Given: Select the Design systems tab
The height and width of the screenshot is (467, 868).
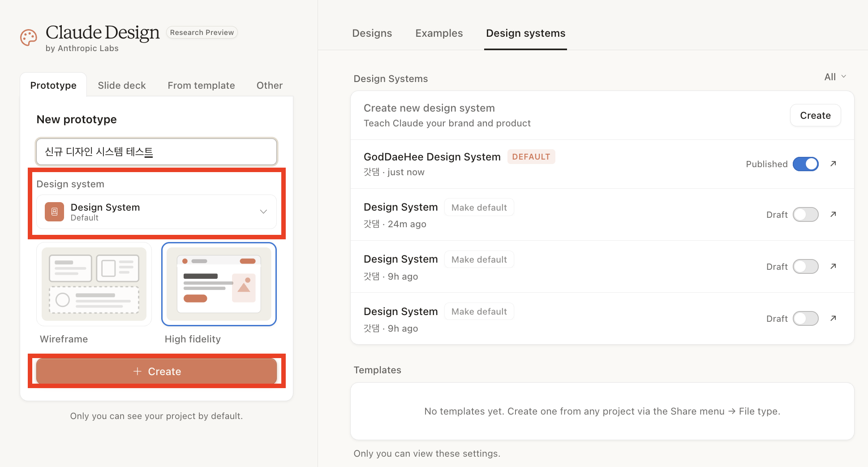Looking at the screenshot, I should point(525,33).
